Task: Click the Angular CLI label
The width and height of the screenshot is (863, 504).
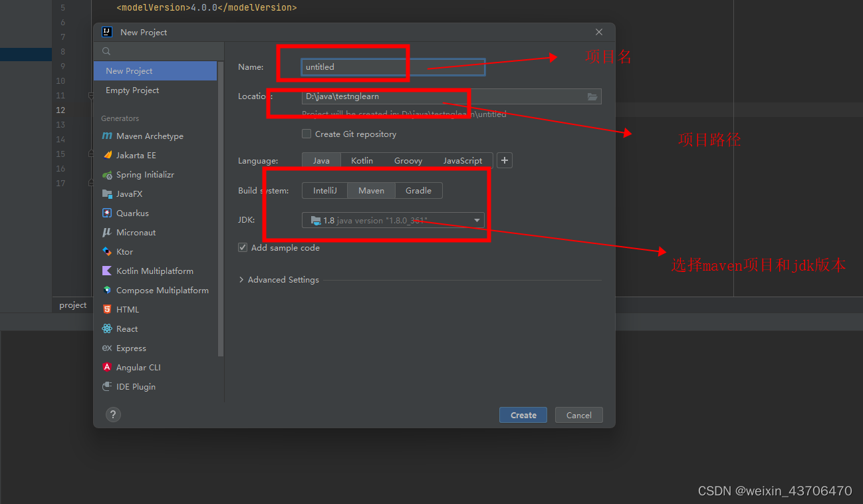Action: [x=138, y=368]
